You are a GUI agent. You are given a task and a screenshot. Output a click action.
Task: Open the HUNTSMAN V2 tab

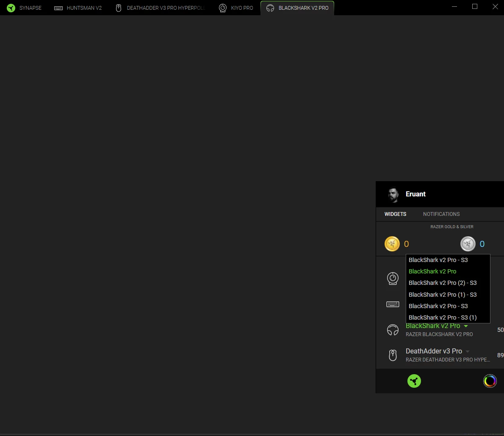point(78,8)
